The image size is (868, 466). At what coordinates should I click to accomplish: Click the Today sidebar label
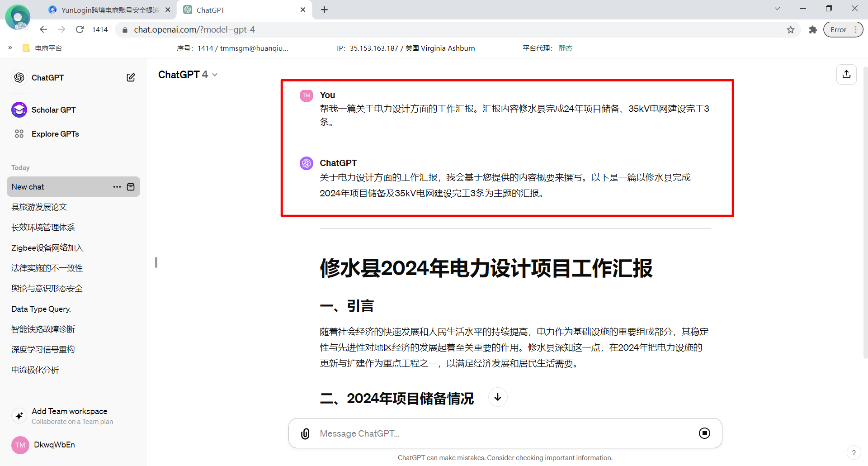(20, 168)
